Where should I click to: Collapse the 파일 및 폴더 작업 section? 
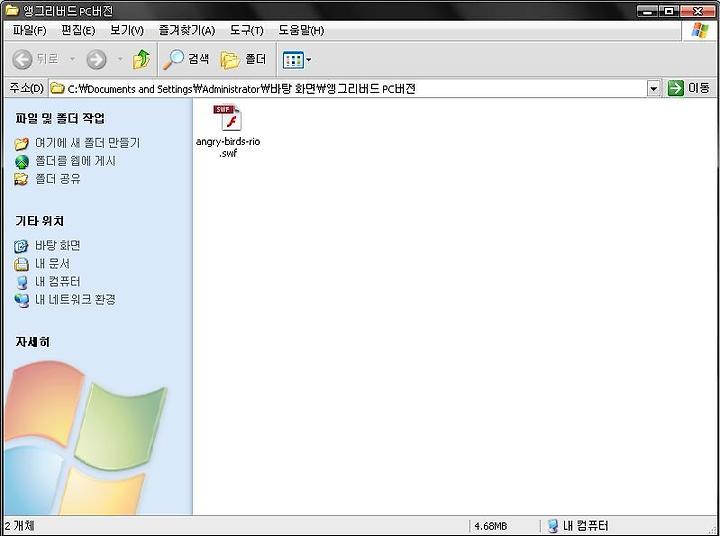[x=60, y=118]
